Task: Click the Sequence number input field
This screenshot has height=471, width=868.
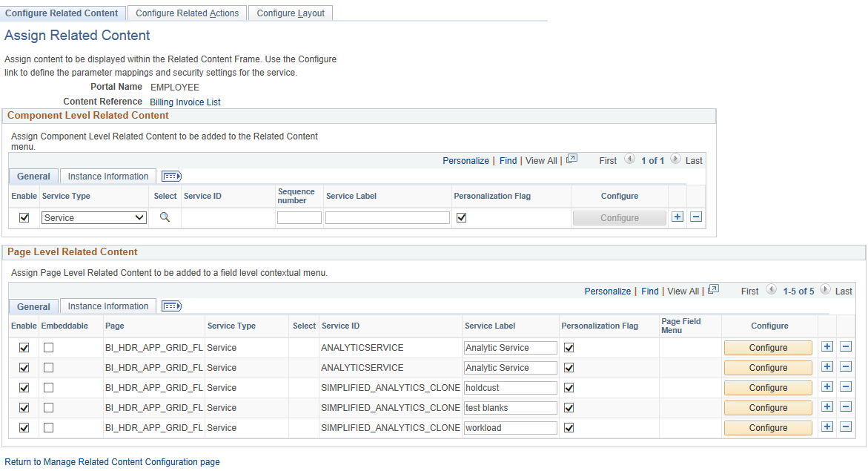Action: point(299,218)
